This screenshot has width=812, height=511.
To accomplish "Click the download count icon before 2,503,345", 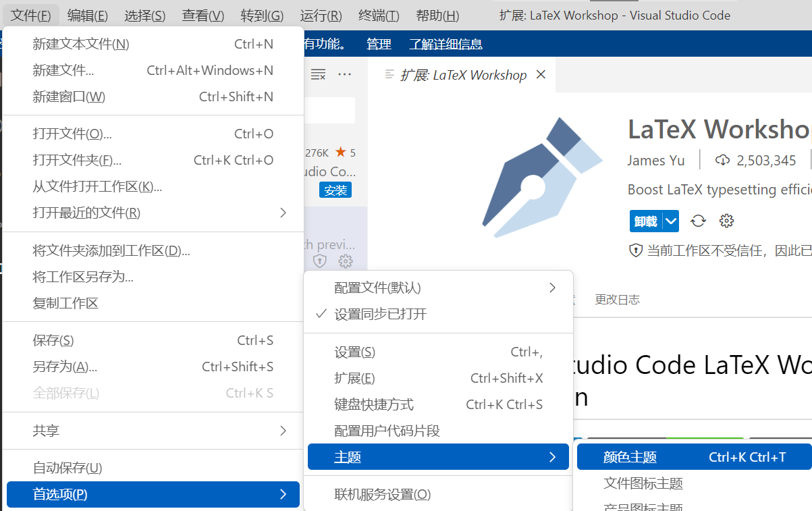I will 722,160.
